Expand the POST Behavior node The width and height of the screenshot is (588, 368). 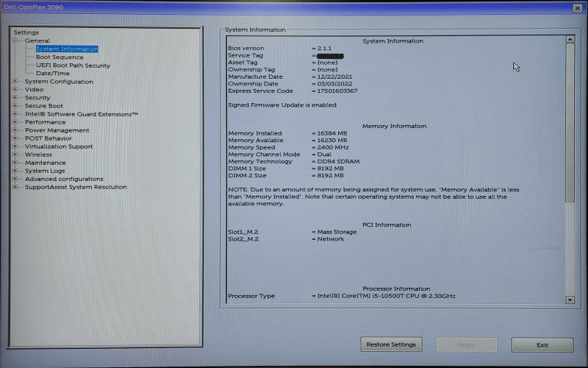coord(15,138)
